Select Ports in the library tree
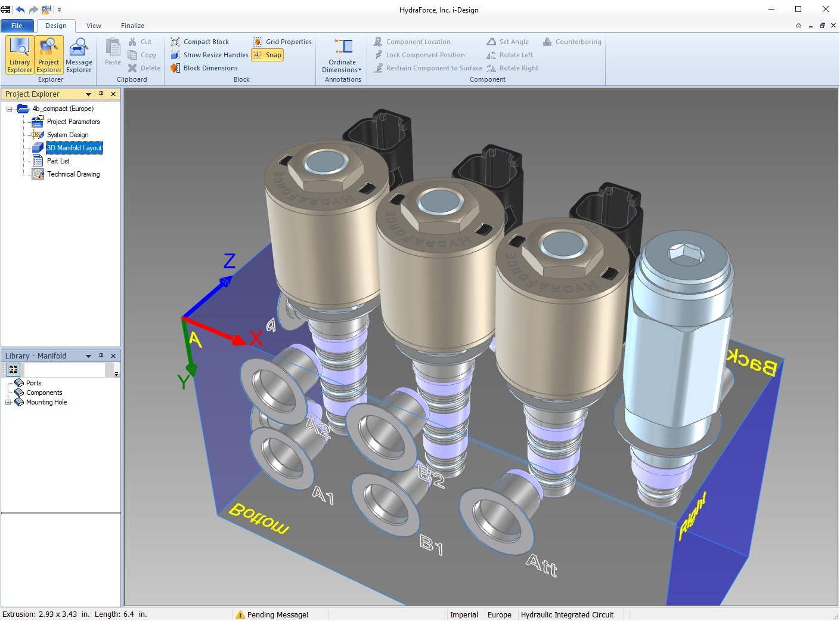The width and height of the screenshot is (840, 621). (x=33, y=383)
